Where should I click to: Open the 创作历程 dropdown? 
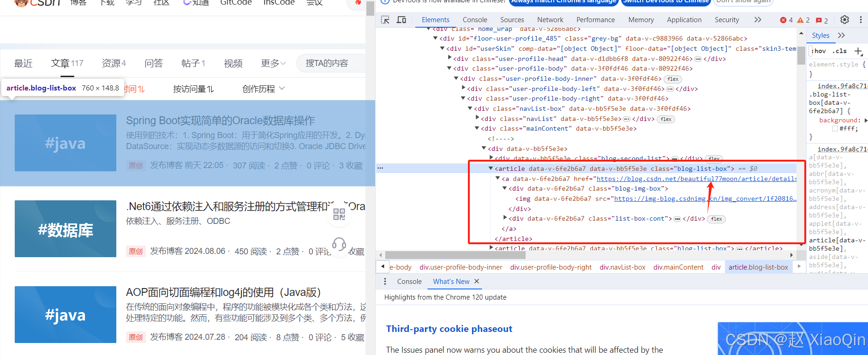(263, 89)
